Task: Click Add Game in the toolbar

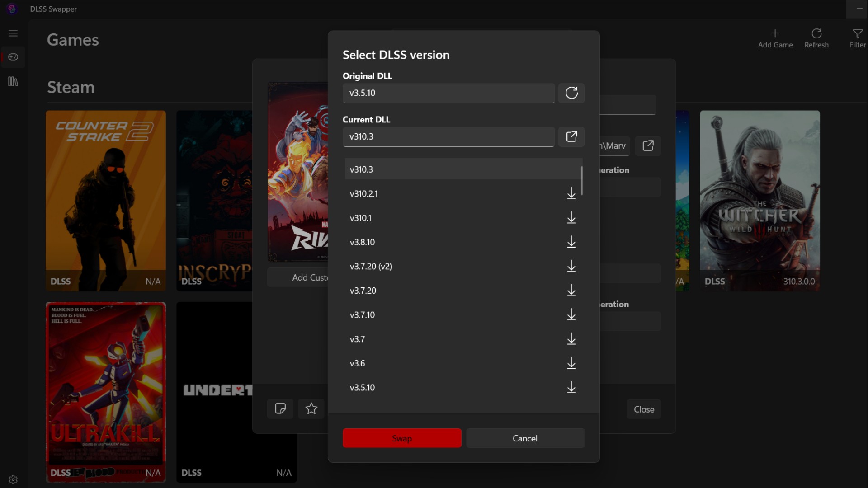Action: 775,39
